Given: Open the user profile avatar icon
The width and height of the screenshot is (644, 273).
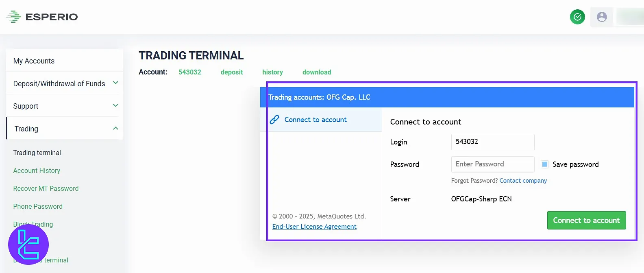Looking at the screenshot, I should coord(602,17).
